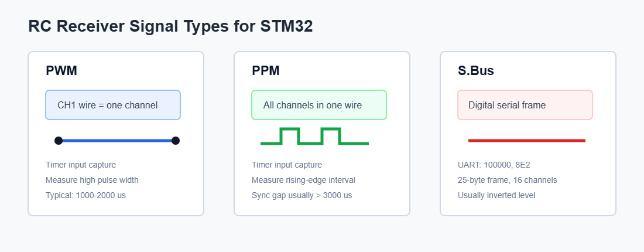Select the S.Bus card heading

click(x=475, y=71)
